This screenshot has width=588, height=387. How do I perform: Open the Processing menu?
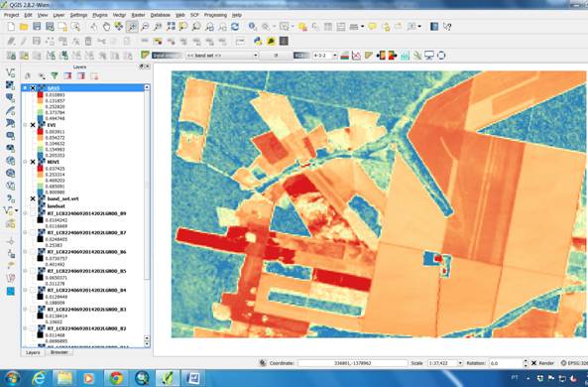pos(215,15)
